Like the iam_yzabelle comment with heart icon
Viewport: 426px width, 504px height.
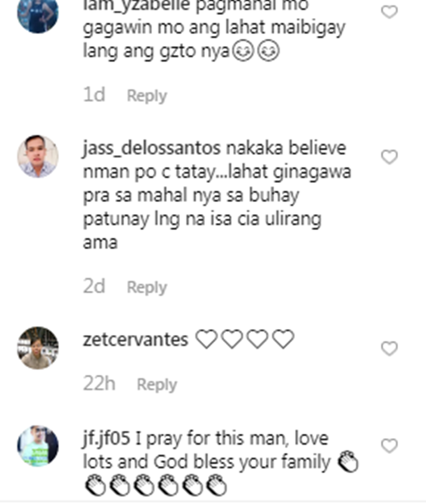coord(389,12)
